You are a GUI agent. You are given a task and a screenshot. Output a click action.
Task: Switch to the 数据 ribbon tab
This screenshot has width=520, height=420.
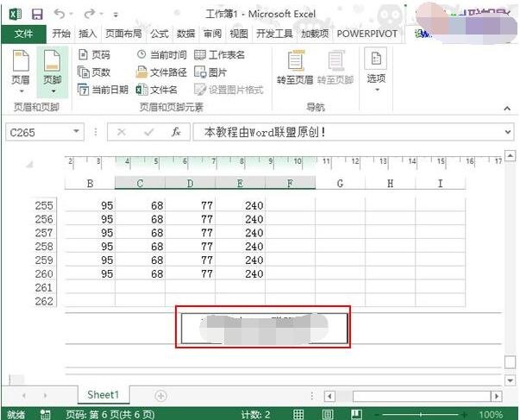185,34
